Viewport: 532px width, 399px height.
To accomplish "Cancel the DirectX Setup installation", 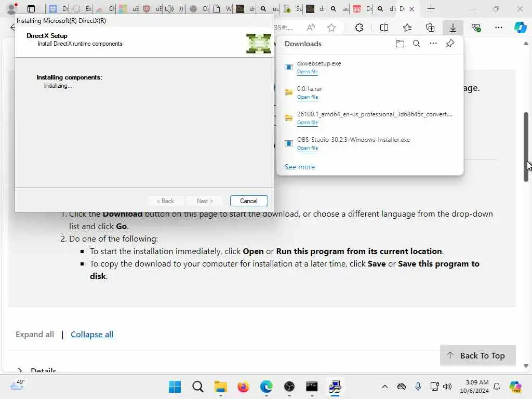I will pos(249,201).
